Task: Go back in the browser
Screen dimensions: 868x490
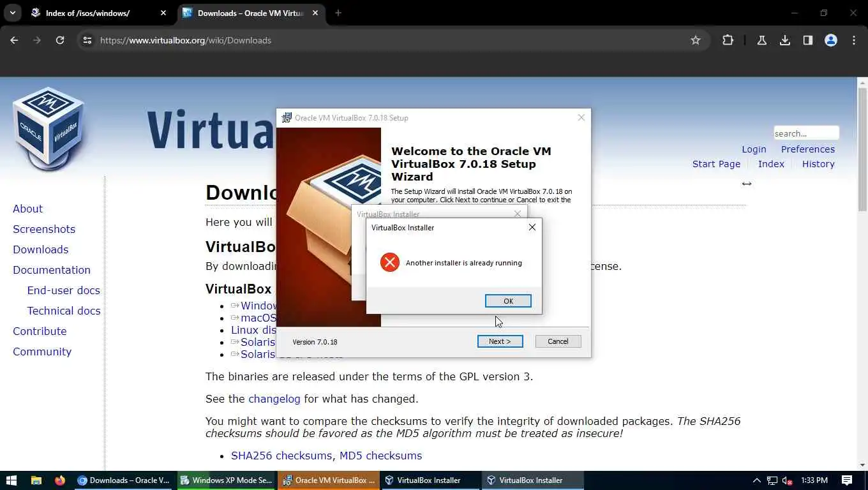Action: click(x=14, y=40)
